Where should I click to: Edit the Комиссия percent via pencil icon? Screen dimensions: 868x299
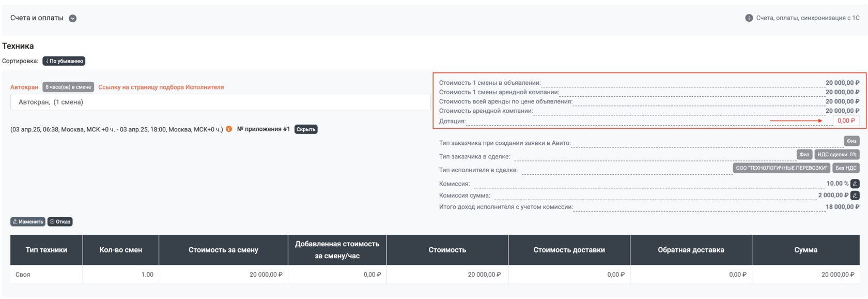click(855, 184)
